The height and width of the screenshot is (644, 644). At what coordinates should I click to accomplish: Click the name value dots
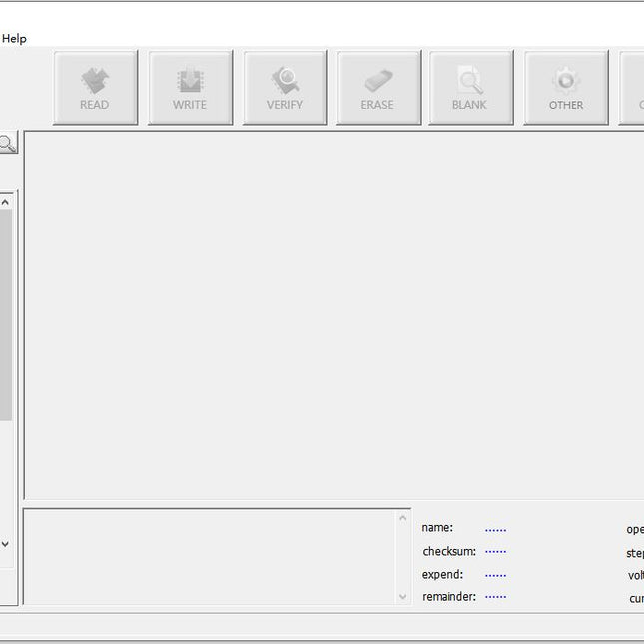[496, 530]
